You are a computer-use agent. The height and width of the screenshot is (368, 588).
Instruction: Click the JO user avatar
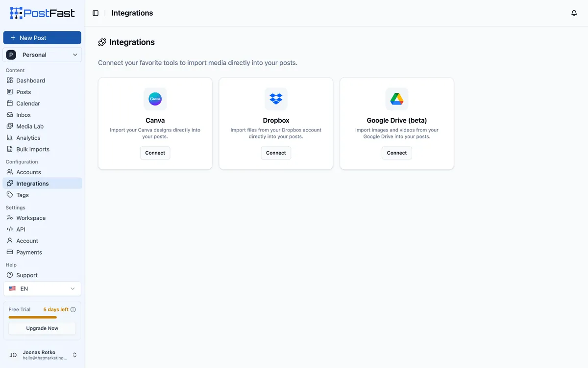coord(13,355)
